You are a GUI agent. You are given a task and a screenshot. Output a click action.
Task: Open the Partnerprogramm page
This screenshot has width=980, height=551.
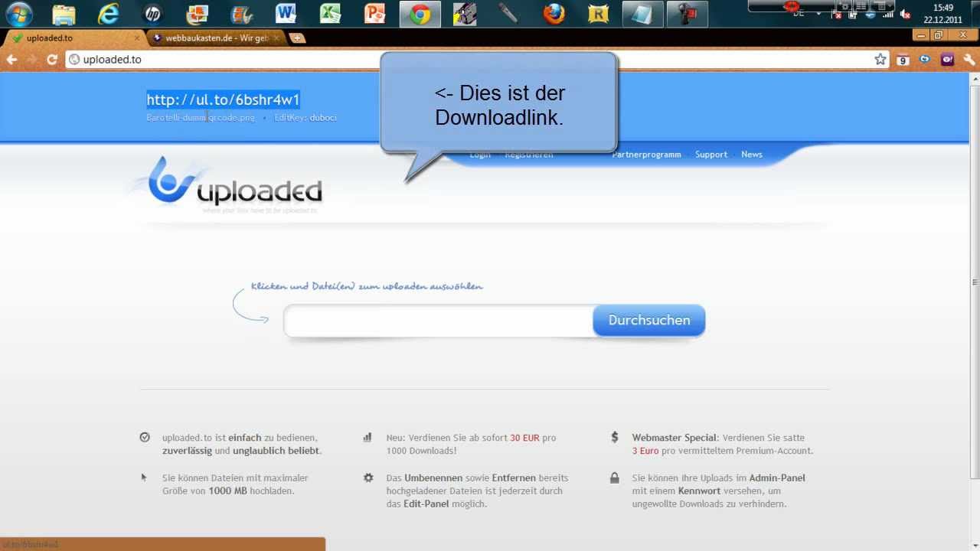click(x=646, y=155)
